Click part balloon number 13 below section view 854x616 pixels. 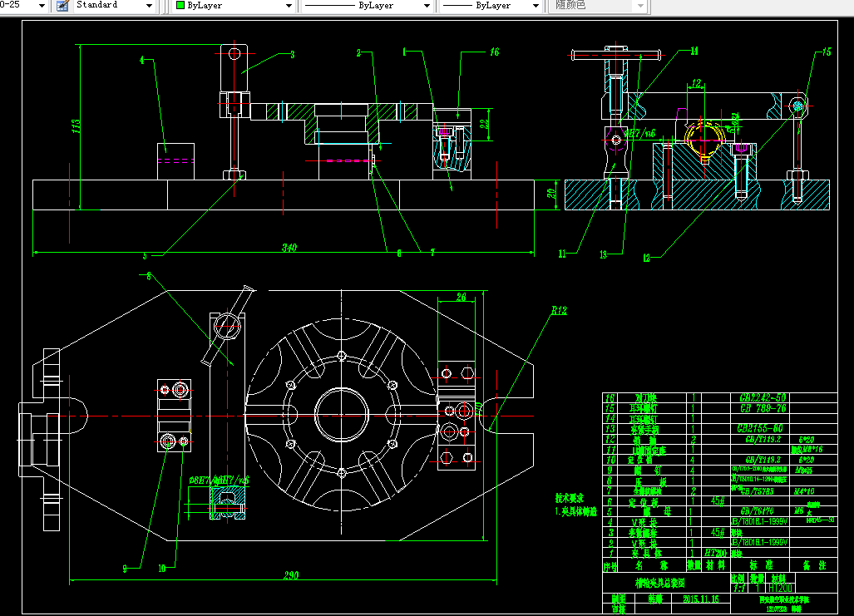(603, 254)
